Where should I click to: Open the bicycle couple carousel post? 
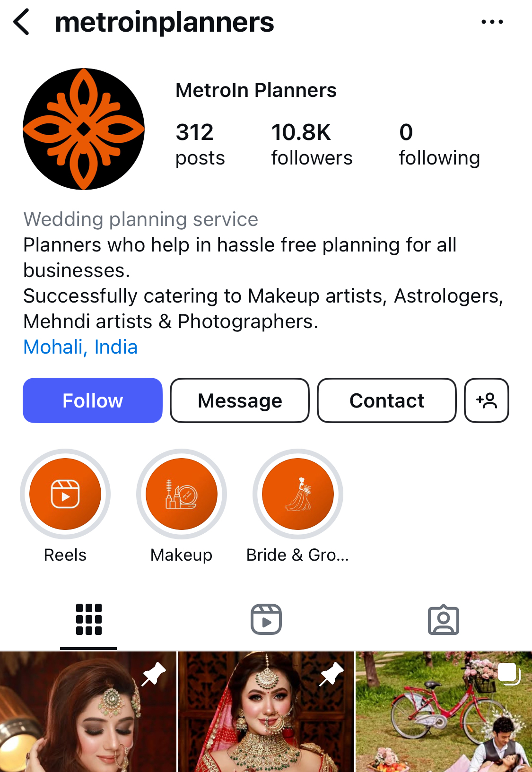(444, 711)
